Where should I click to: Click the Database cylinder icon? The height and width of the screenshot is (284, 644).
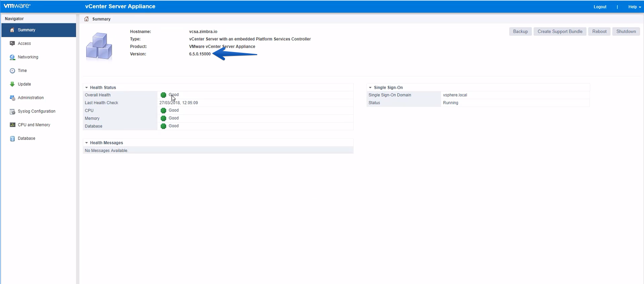pos(12,138)
